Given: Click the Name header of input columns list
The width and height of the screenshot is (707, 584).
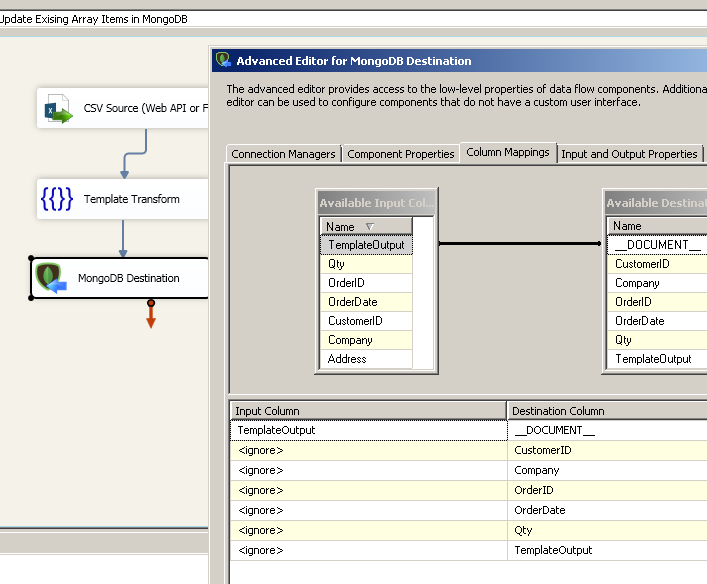Looking at the screenshot, I should click(x=366, y=226).
